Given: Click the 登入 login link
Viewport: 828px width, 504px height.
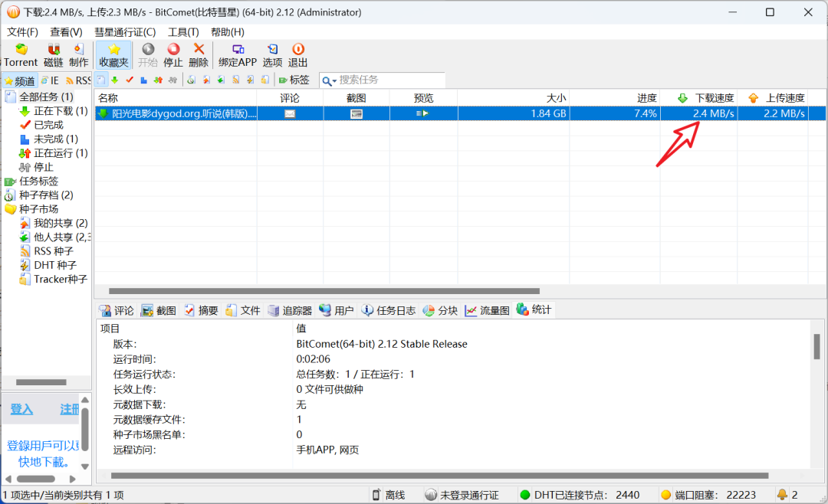Looking at the screenshot, I should click(21, 409).
